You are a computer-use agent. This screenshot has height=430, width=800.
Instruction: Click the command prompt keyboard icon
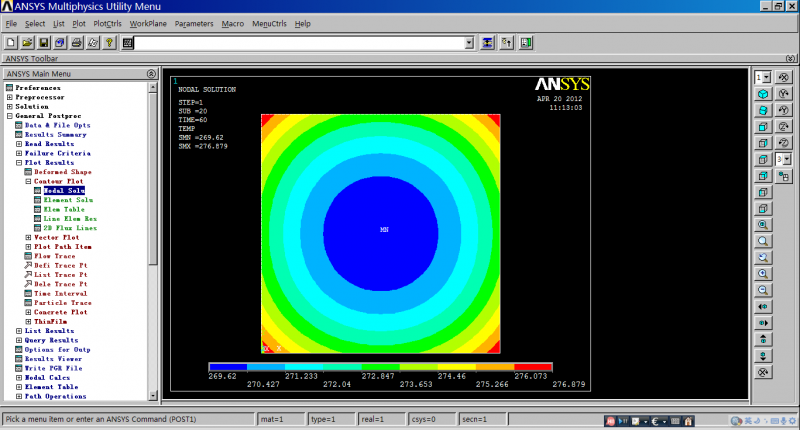(x=128, y=43)
